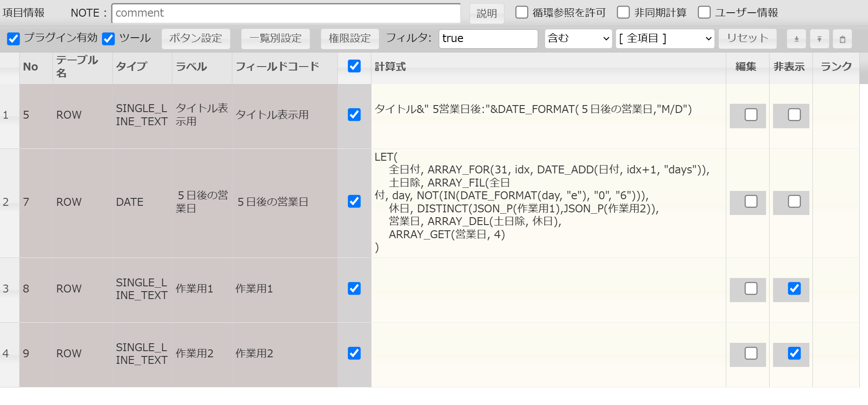Image resolution: width=868 pixels, height=405 pixels.
Task: Click the empty formula cell for 作業用2
Action: (x=549, y=355)
